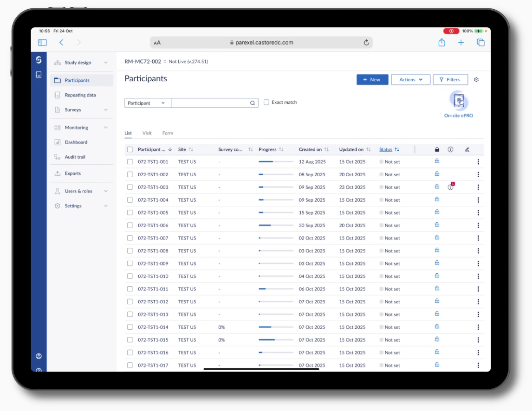Tick the Exact match checkbox
Viewport: 532px width, 411px height.
[x=266, y=103]
